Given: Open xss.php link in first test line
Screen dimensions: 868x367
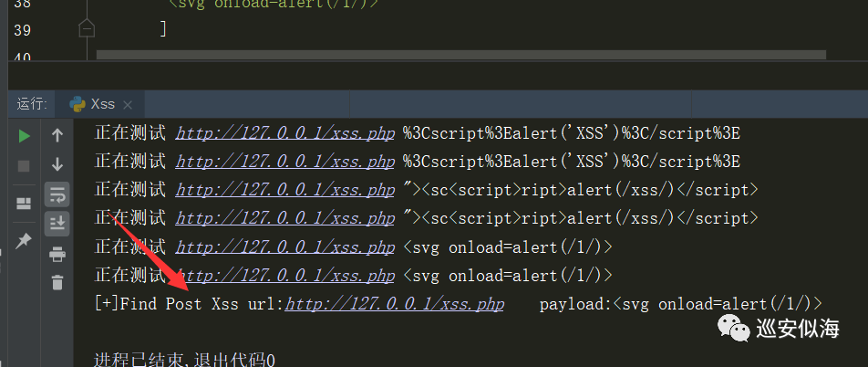Looking at the screenshot, I should (285, 133).
